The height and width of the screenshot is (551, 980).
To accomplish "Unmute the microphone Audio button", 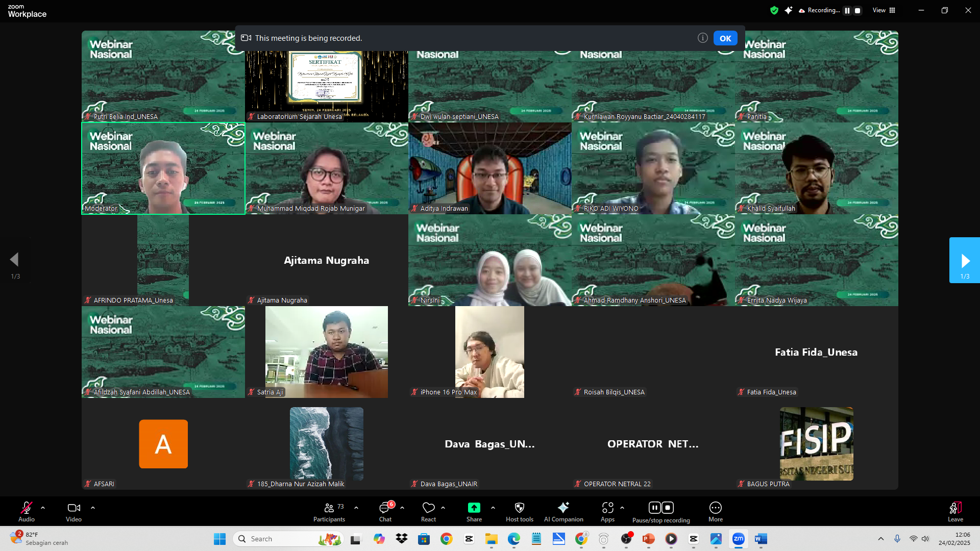I will (26, 508).
